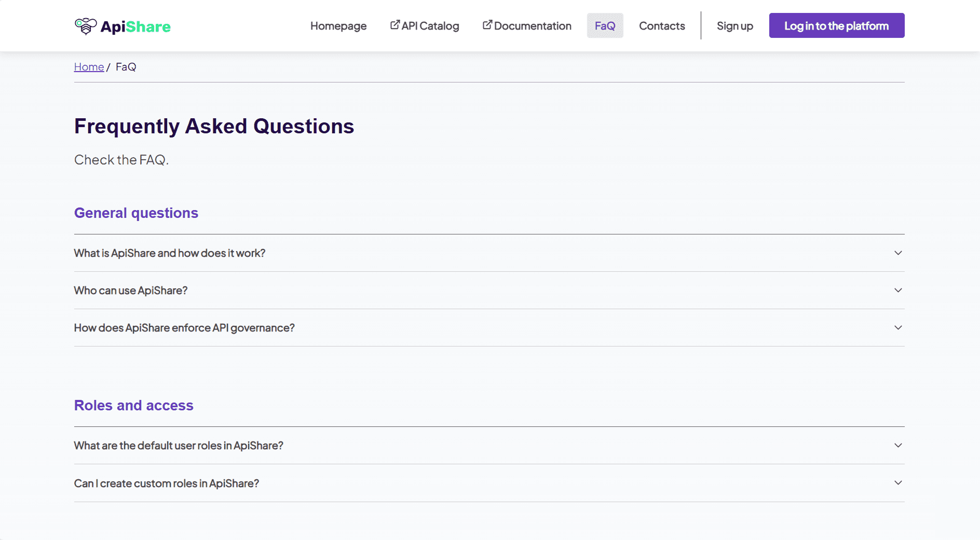Follow the Home breadcrumb link
This screenshot has width=980, height=540.
(89, 67)
